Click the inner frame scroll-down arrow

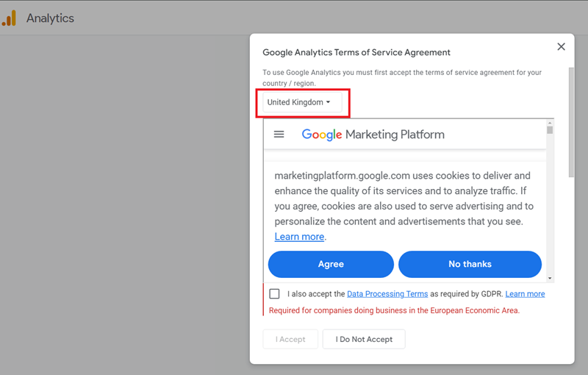coord(550,278)
